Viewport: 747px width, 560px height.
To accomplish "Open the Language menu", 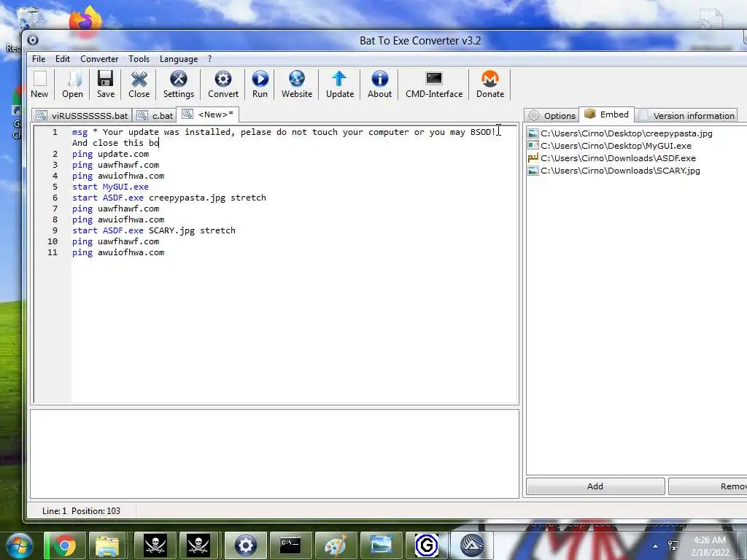I will coord(179,59).
